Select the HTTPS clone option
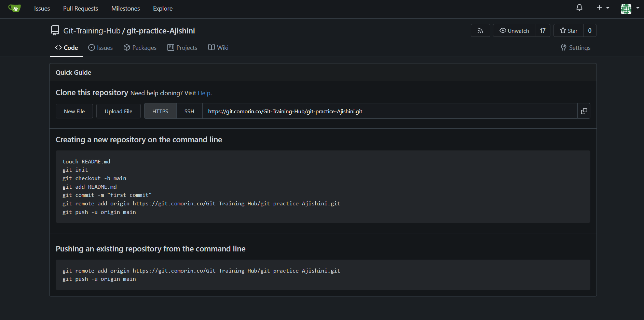This screenshot has height=320, width=644. [160, 111]
